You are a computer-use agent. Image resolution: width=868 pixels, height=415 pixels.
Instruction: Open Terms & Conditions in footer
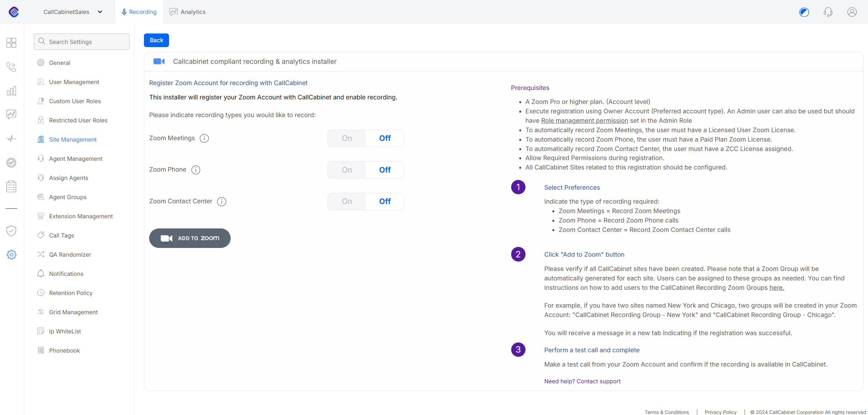pyautogui.click(x=667, y=412)
